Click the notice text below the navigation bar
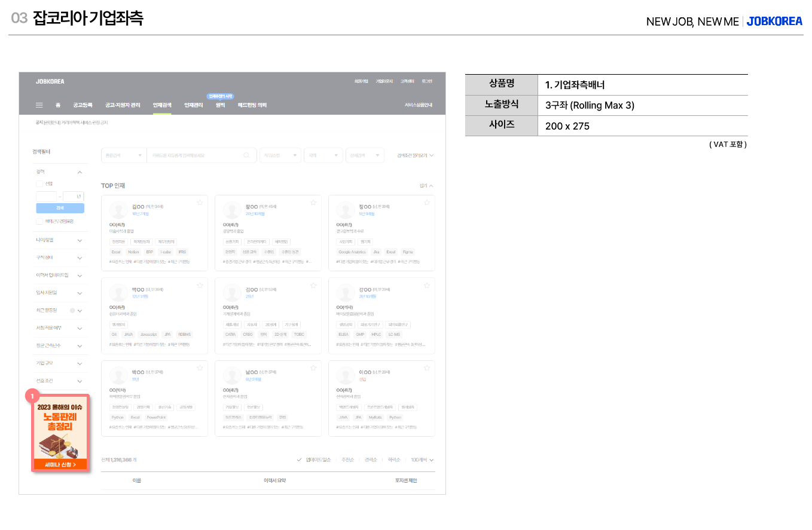The image size is (812, 530). pos(71,122)
